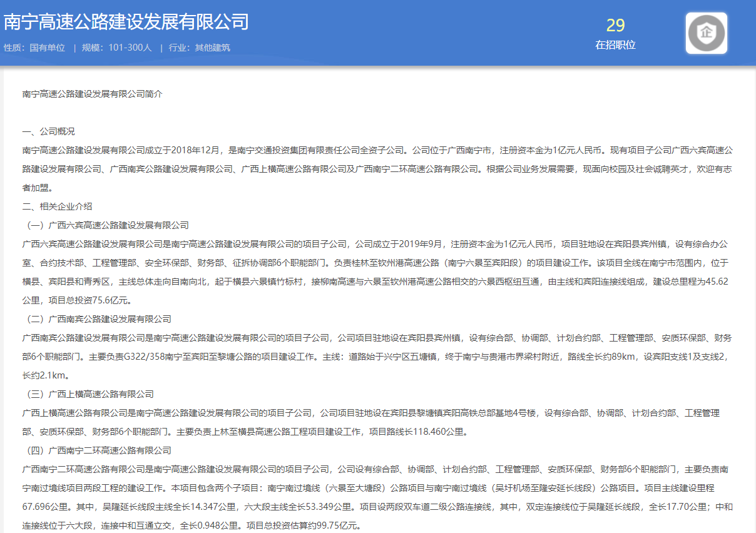Click the line starting 67.696公里。其中
This screenshot has width=756, height=533.
click(x=377, y=507)
